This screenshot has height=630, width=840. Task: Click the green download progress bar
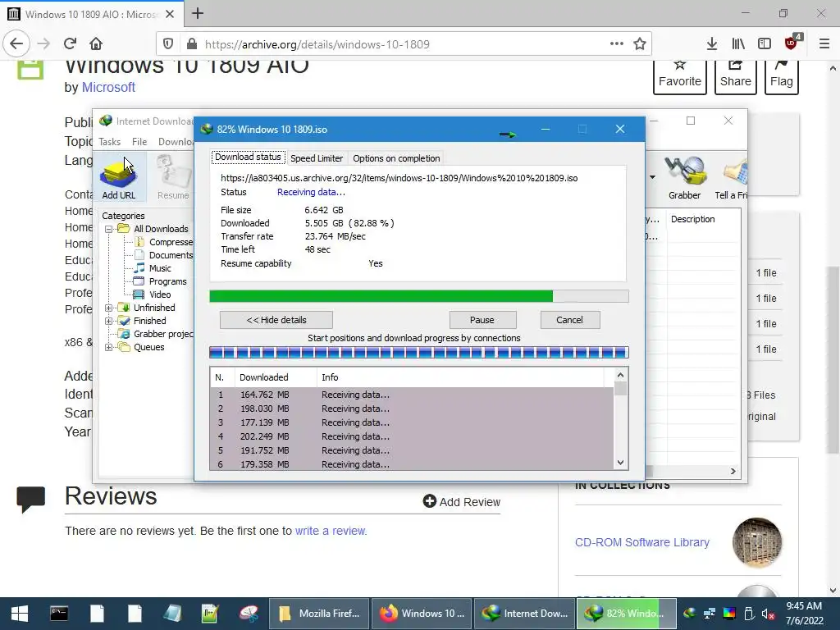(419, 296)
